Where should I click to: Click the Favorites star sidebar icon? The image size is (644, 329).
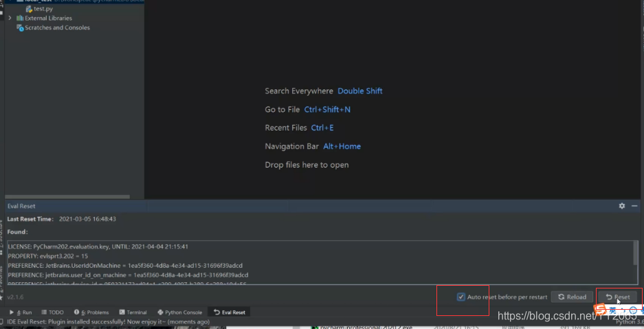[1, 297]
